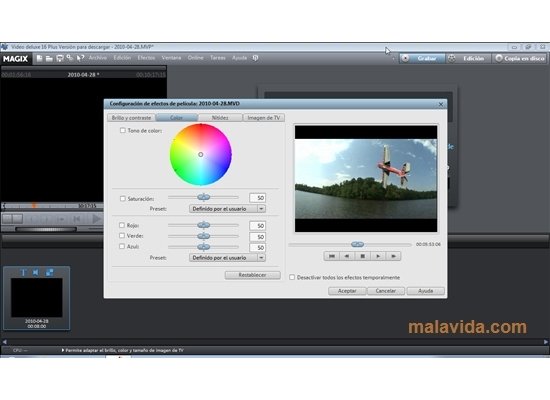Click the MAGIX logo
The height and width of the screenshot is (400, 550).
pyautogui.click(x=15, y=59)
